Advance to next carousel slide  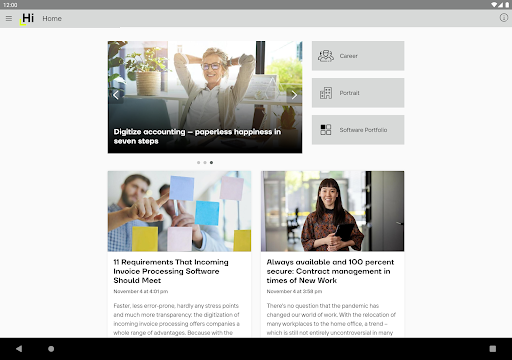[x=294, y=95]
